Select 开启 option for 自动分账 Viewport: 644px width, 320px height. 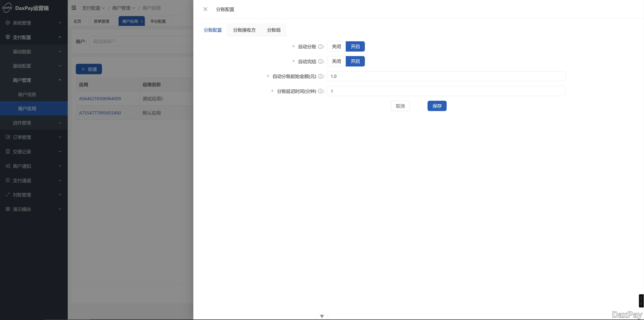pos(355,47)
